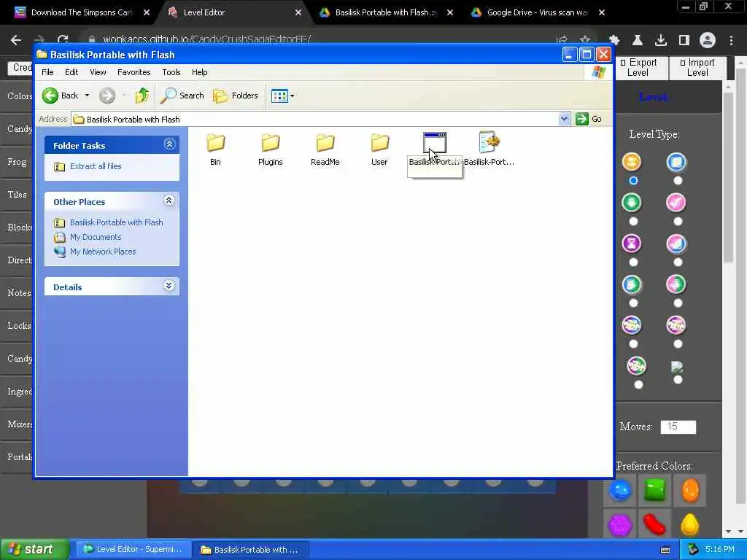Click the Moves value field
747x560 pixels.
(678, 427)
